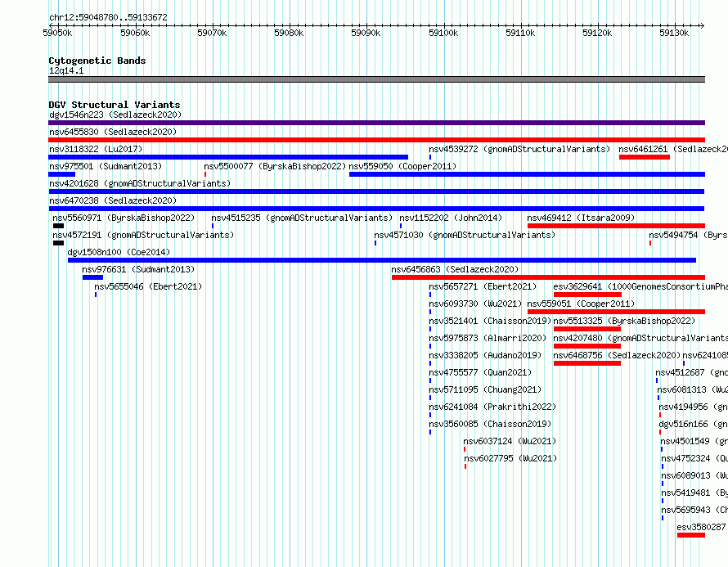Screen dimensions: 728x567
Task: Select the nsv5655046 (Ebert2021) label
Action: 149,286
